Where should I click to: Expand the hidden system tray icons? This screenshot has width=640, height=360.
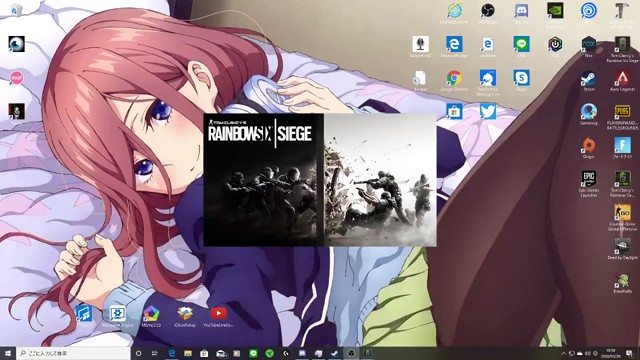564,353
